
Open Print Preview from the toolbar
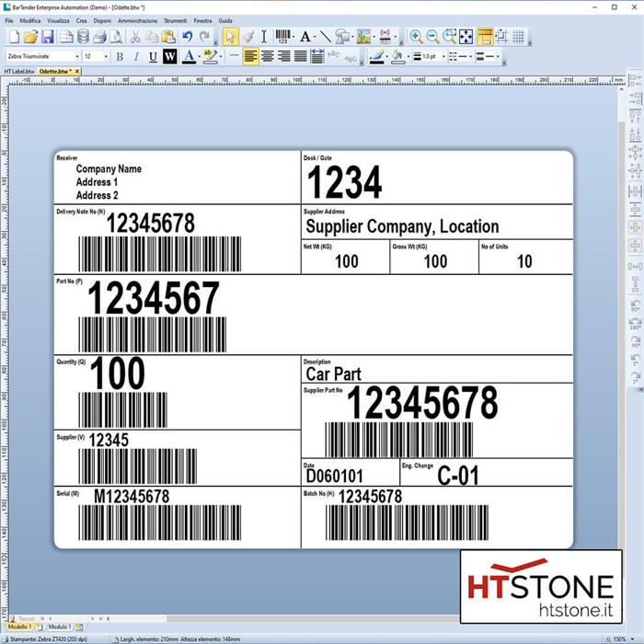[116, 37]
